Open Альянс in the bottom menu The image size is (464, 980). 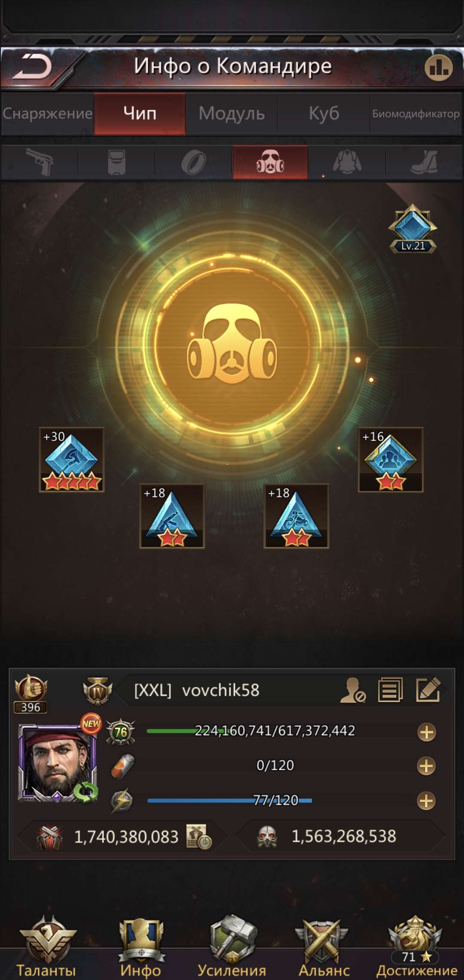[x=324, y=948]
